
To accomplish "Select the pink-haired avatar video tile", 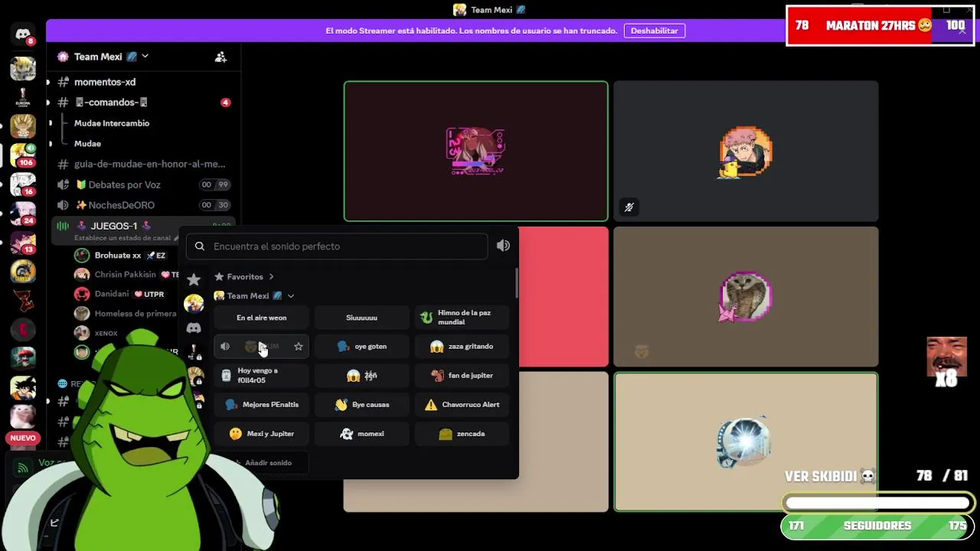I will coord(746,152).
